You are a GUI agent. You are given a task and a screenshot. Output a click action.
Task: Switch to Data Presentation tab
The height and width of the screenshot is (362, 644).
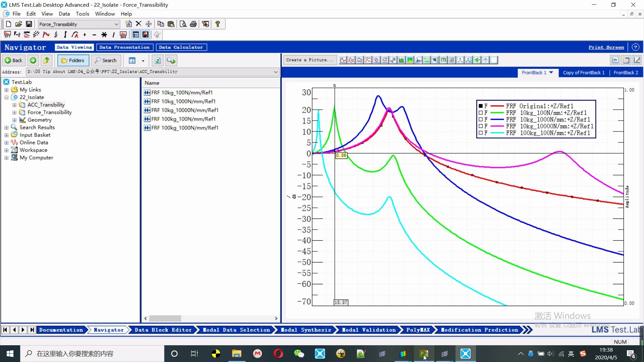point(124,47)
